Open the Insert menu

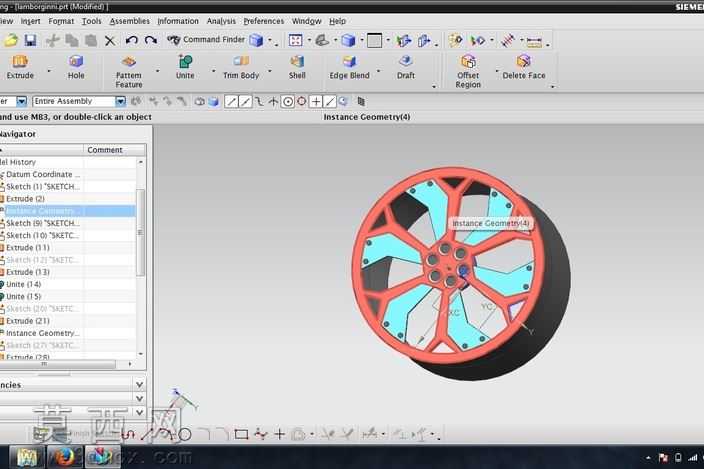tap(31, 21)
